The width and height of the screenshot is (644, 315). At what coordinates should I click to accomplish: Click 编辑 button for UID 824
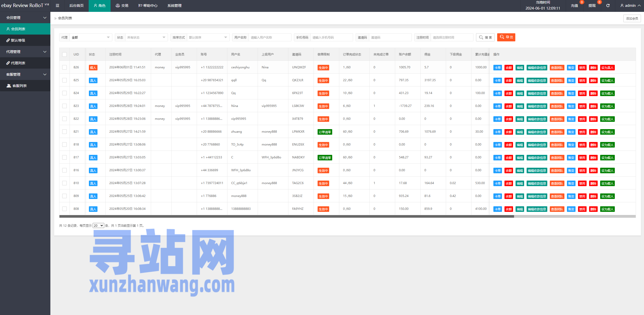tap(520, 93)
